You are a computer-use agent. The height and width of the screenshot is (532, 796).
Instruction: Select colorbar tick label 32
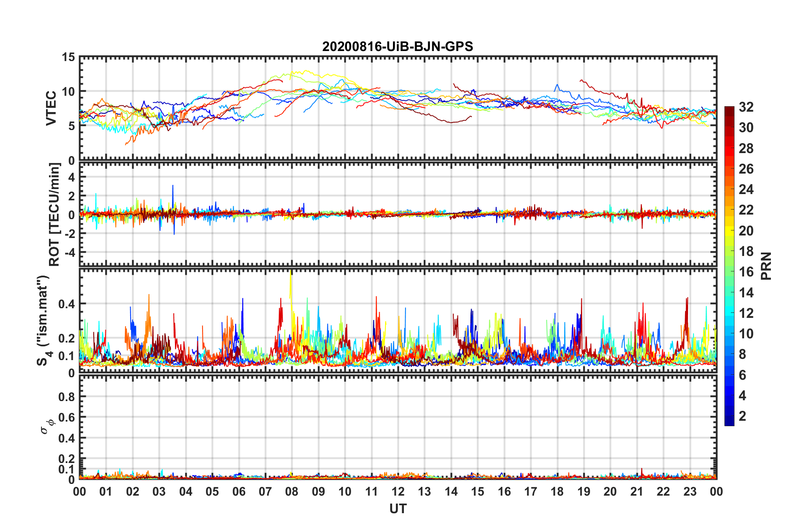746,107
